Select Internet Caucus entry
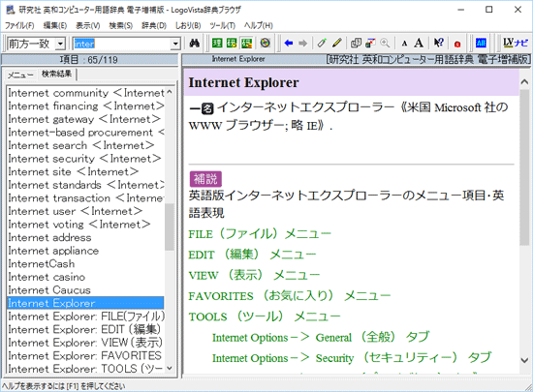This screenshot has height=392, width=533. [x=85, y=290]
